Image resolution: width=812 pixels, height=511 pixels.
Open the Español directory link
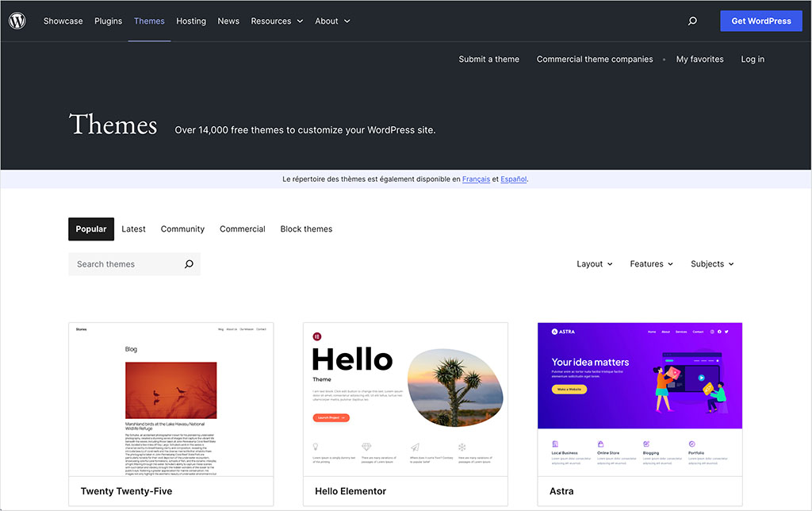click(513, 179)
